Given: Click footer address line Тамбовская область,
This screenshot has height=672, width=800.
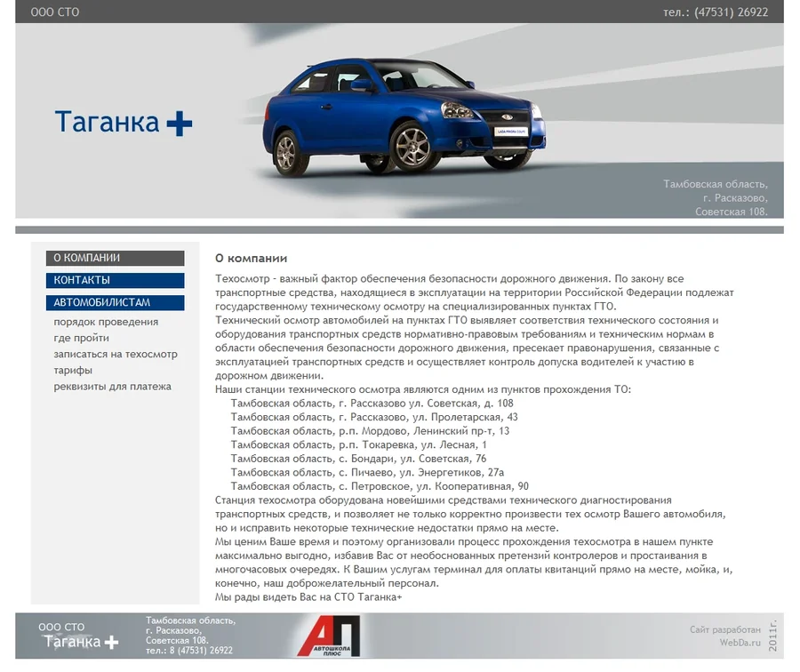Looking at the screenshot, I should [190, 620].
